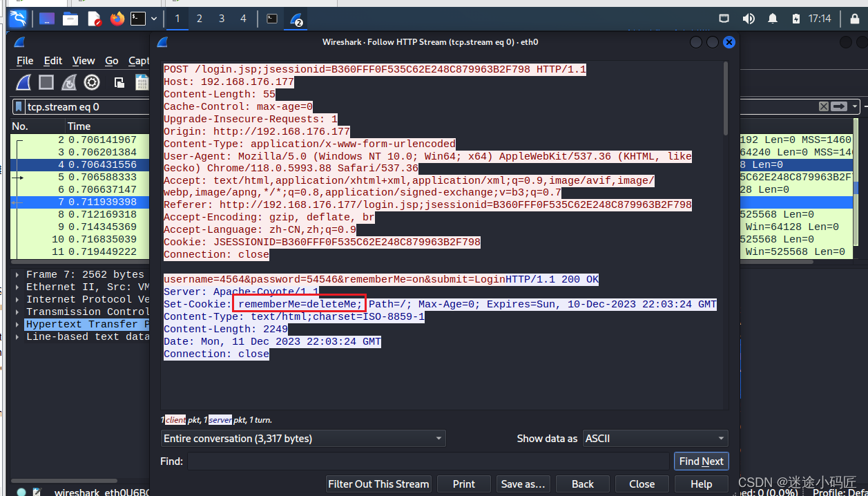Click the restart capture icon
This screenshot has width=868, height=496.
tap(69, 83)
